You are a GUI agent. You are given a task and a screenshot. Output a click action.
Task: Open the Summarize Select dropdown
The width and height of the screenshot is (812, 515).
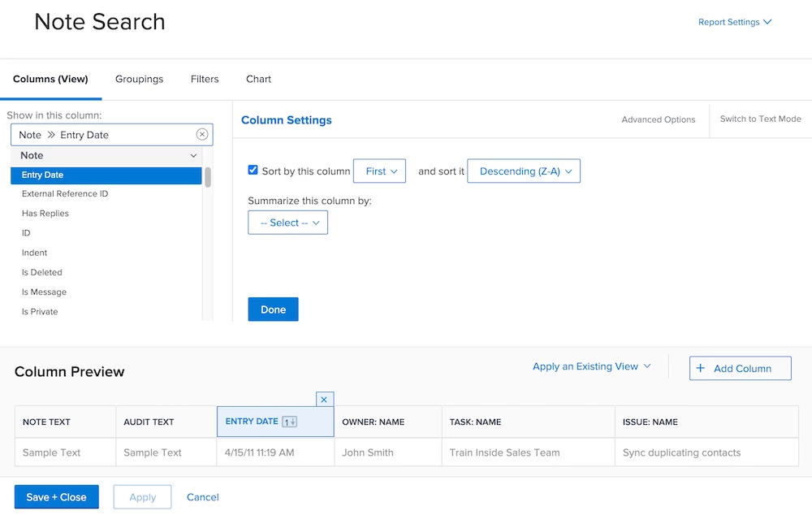coord(288,223)
